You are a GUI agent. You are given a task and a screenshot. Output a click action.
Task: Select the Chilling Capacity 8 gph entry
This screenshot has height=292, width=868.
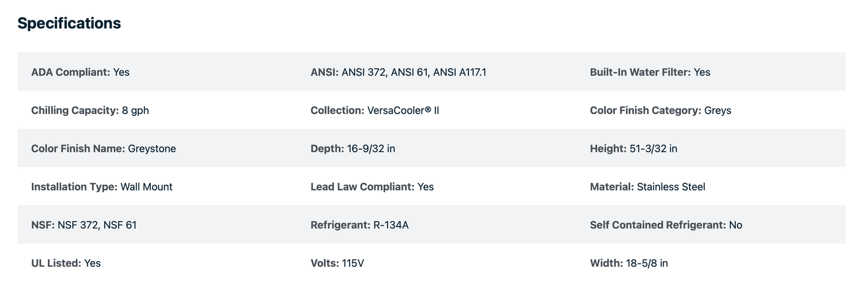point(90,111)
